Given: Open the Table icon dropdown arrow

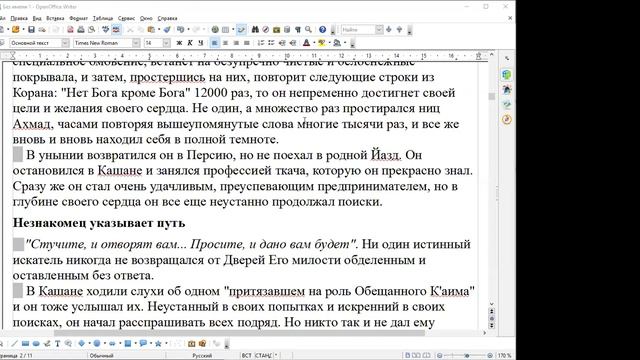Looking at the screenshot, I should click(232, 29).
